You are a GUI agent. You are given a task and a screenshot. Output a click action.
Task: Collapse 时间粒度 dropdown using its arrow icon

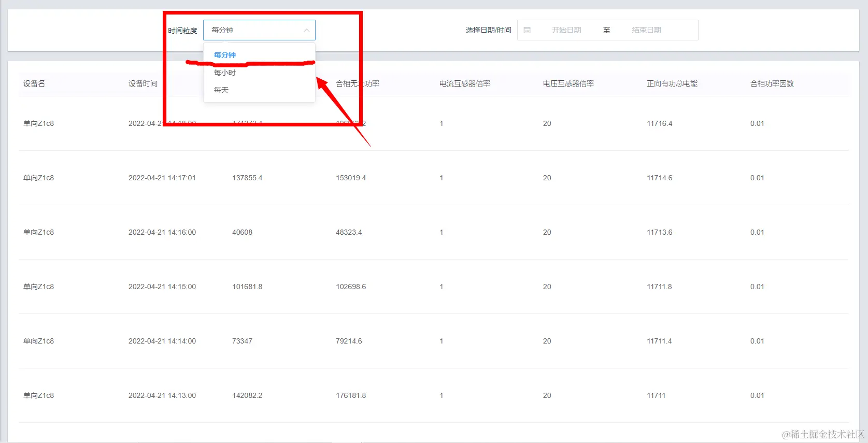tap(306, 30)
